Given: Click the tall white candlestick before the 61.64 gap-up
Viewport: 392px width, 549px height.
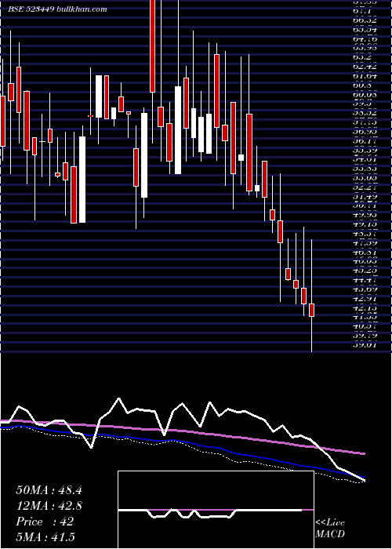Looking at the screenshot, I should click(82, 180).
